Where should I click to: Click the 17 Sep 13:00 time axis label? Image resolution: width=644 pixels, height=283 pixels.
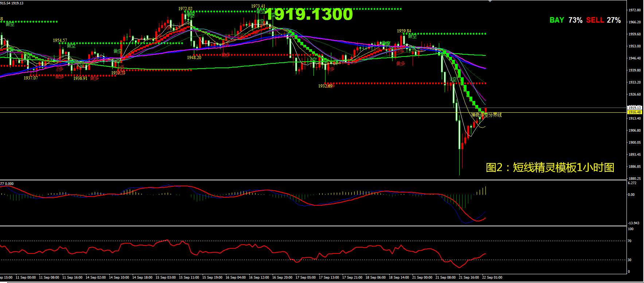[329, 278]
